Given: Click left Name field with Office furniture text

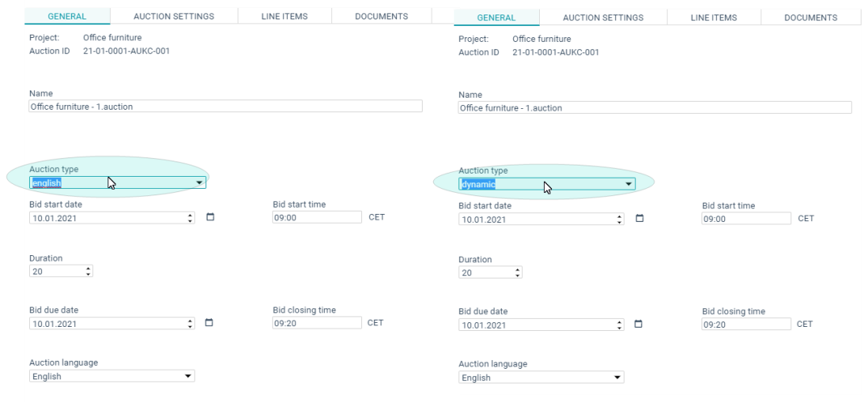Looking at the screenshot, I should point(225,107).
